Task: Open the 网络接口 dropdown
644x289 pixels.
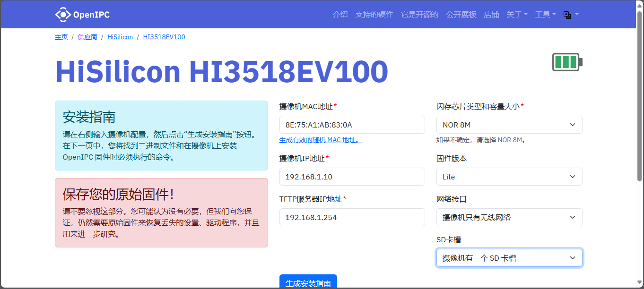Action: (x=509, y=217)
